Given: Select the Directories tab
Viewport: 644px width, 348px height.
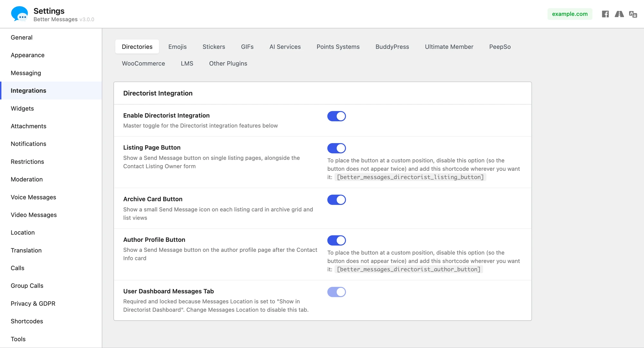Looking at the screenshot, I should click(x=137, y=47).
